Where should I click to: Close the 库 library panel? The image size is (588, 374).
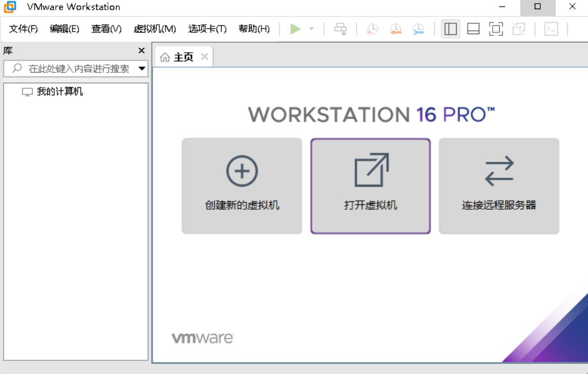pos(142,50)
